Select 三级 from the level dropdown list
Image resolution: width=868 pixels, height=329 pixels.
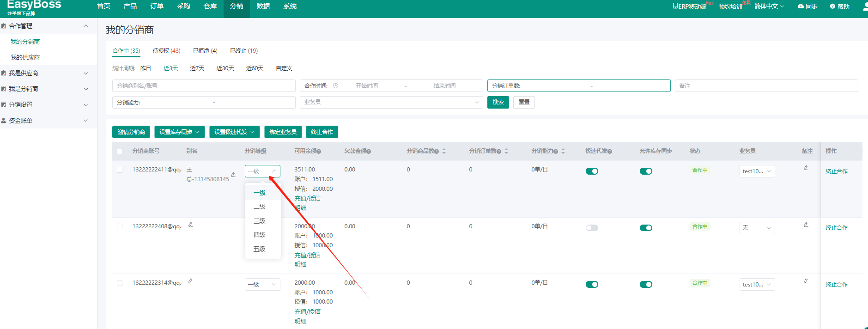[260, 221]
